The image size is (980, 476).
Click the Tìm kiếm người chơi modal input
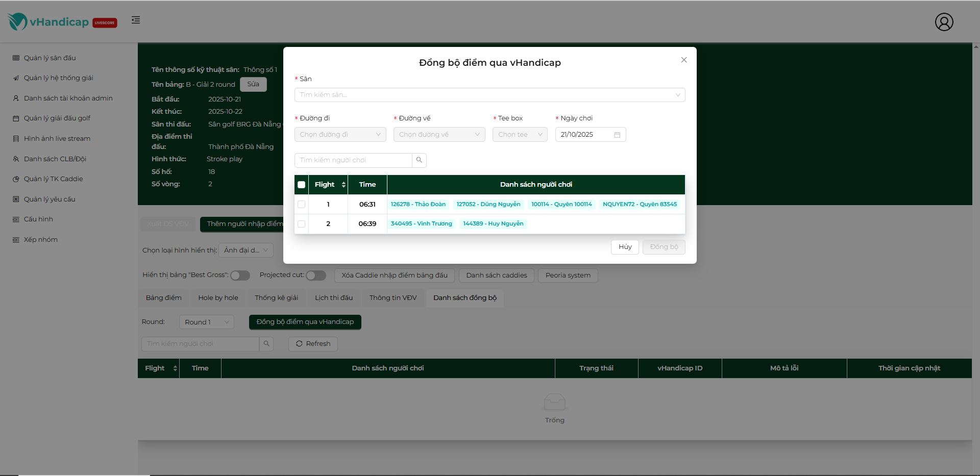(353, 160)
